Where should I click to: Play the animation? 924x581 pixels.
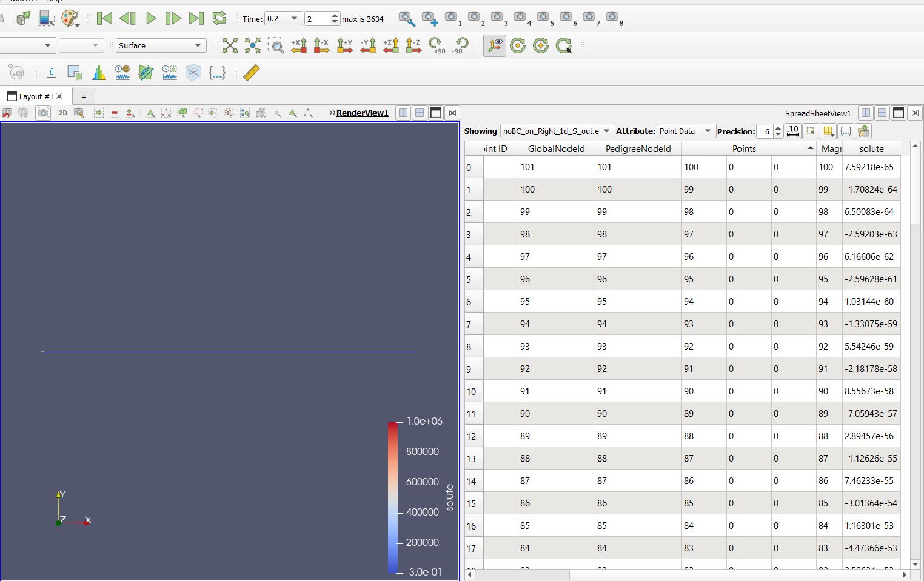click(150, 18)
